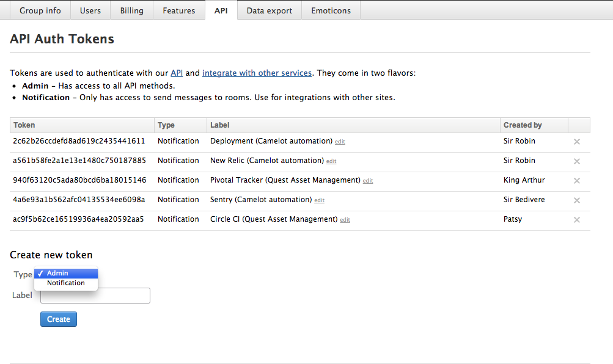Viewport: 613px width, 364px height.
Task: Delete the Circle CI token
Action: point(577,220)
